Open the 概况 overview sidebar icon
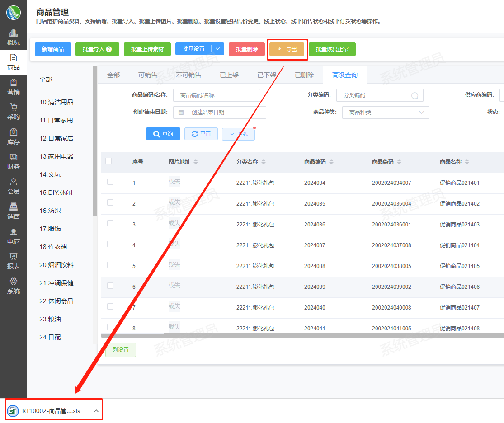This screenshot has height=423, width=504. [14, 33]
